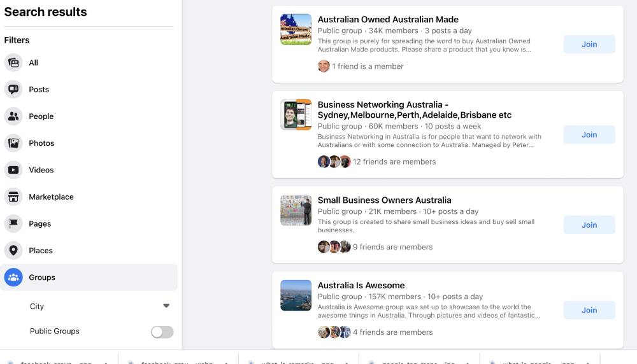Image resolution: width=637 pixels, height=364 pixels.
Task: Click Small Business Owners Australia thumbnail
Action: coord(296,210)
